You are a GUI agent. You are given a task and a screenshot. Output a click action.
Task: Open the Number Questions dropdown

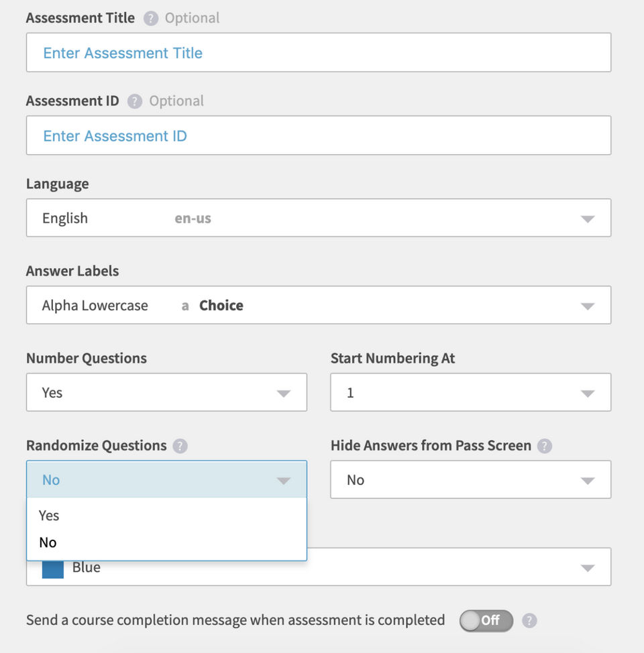[x=167, y=392]
